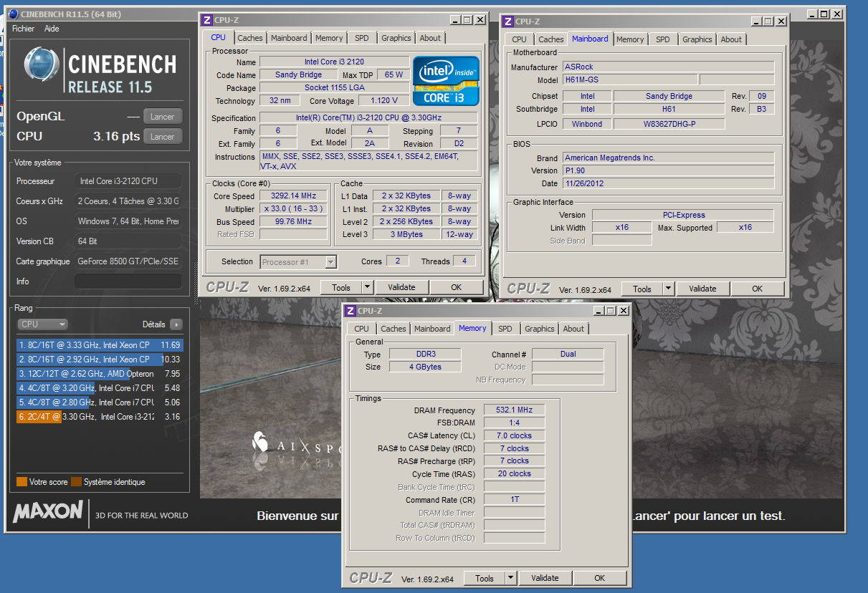Switch to Mainboard tab in Memory window
This screenshot has width=868, height=593.
[432, 329]
